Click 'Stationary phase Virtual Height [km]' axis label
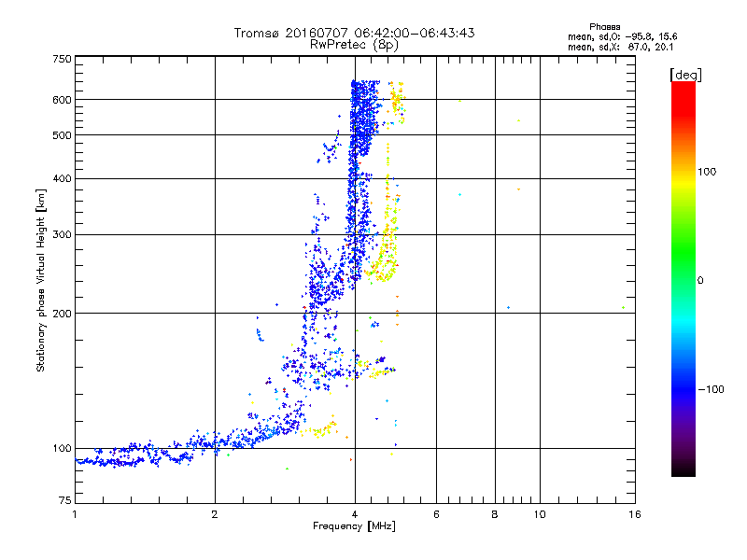 click(x=41, y=280)
